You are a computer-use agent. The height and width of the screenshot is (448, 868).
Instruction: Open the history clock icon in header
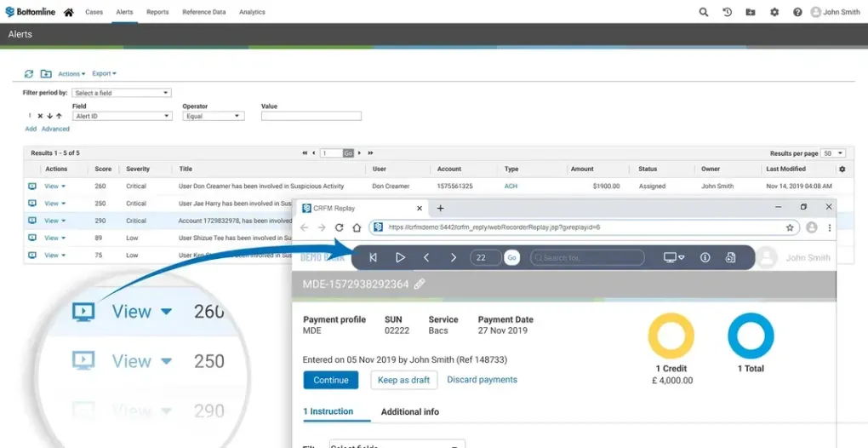click(727, 12)
